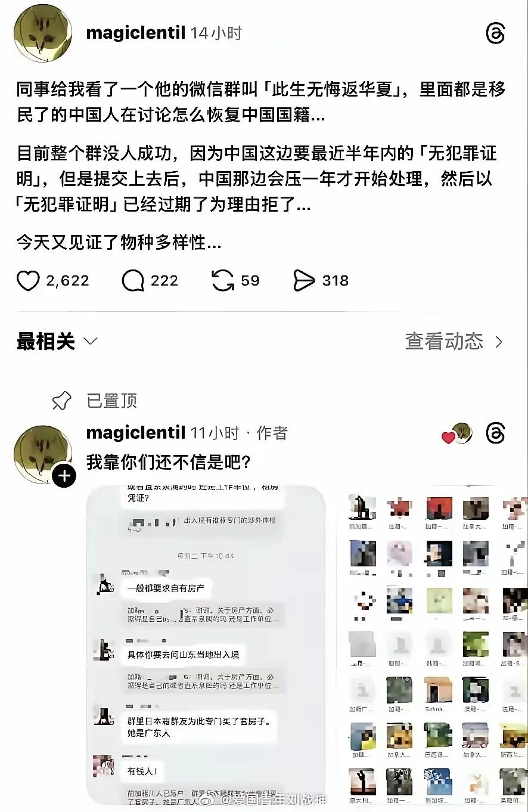Viewport: 528px width, 812px height.
Task: Tap the pin icon beside 已置顶
Action: (62, 401)
